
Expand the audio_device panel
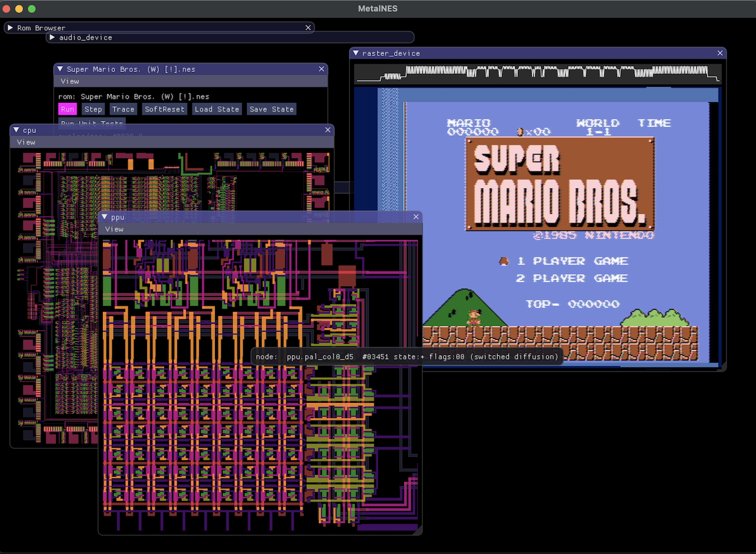52,37
